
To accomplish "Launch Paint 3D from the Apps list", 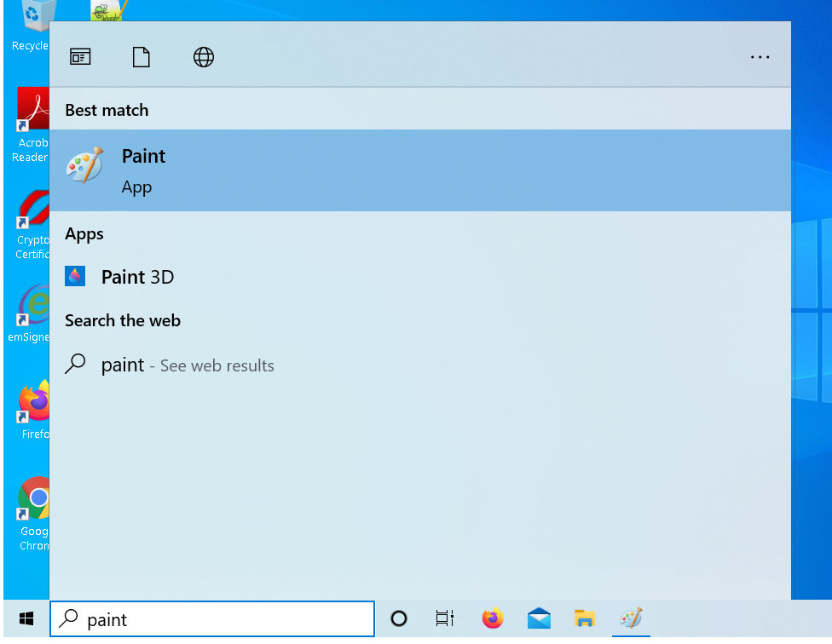I will click(136, 277).
